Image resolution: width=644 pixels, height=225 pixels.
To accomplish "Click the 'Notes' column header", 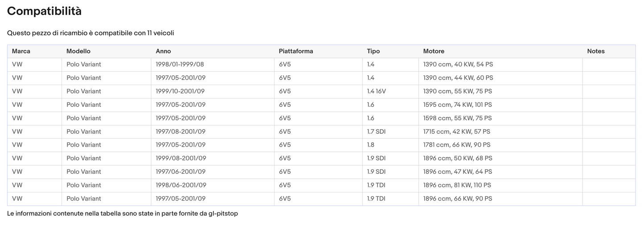I will point(596,51).
